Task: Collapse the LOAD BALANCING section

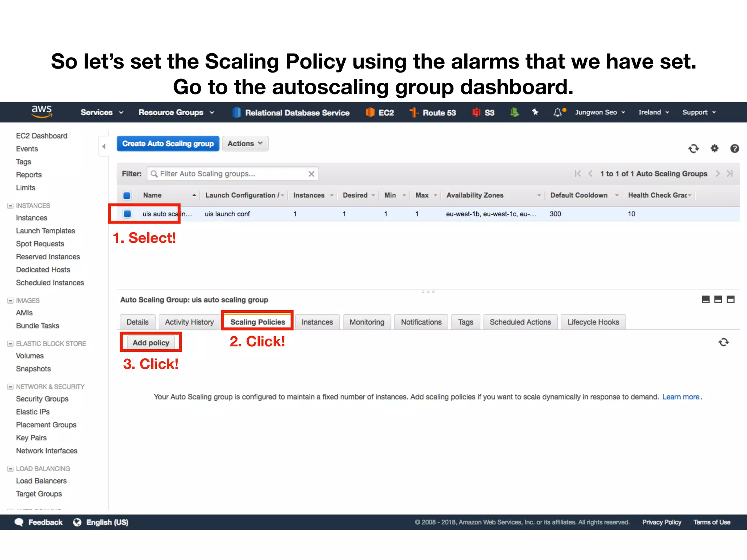Action: [11, 469]
